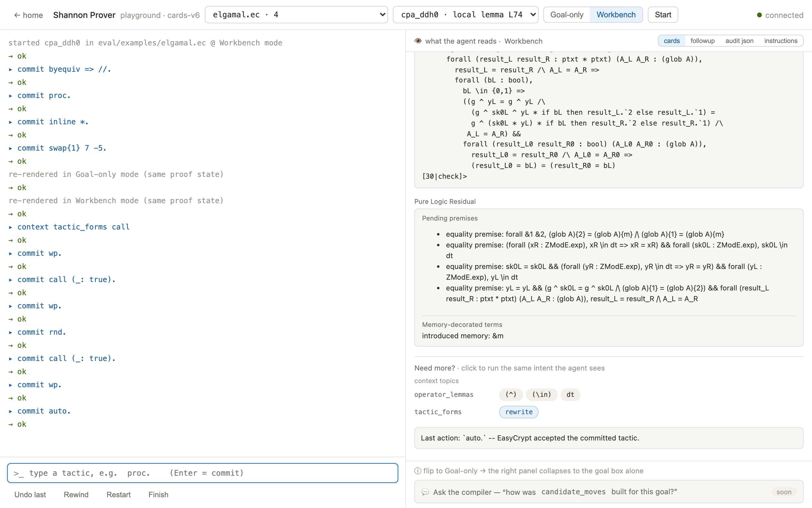812x508 pixels.
Task: Select the (\in) operator lemma chip
Action: click(x=542, y=394)
